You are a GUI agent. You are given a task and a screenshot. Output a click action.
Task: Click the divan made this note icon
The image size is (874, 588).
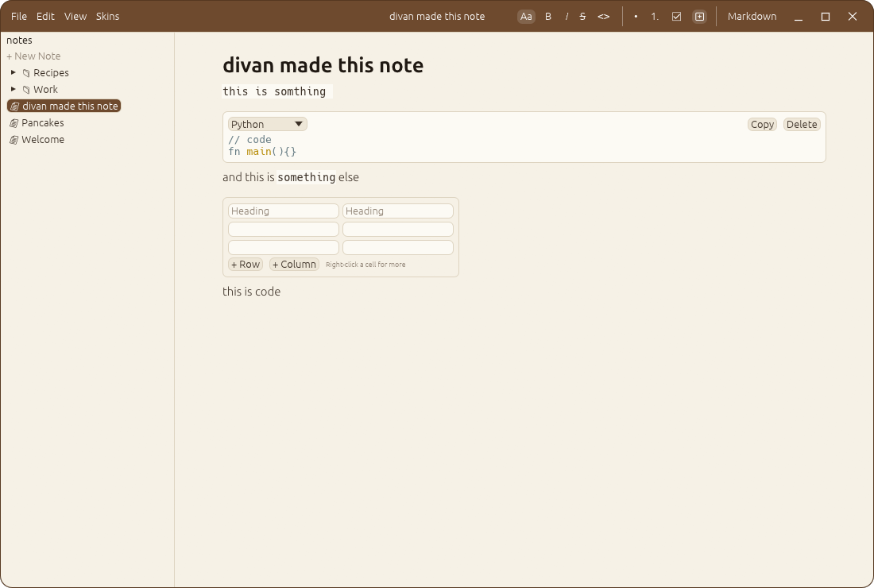[x=15, y=106]
